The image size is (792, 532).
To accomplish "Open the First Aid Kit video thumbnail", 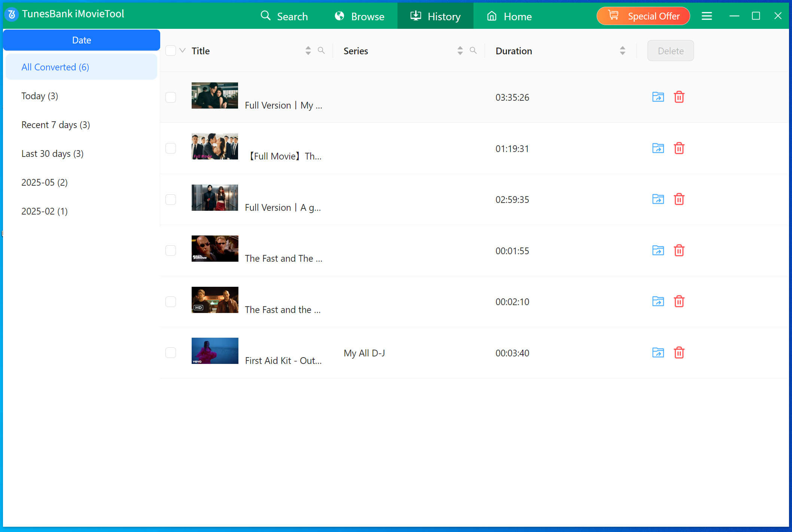I will point(214,351).
